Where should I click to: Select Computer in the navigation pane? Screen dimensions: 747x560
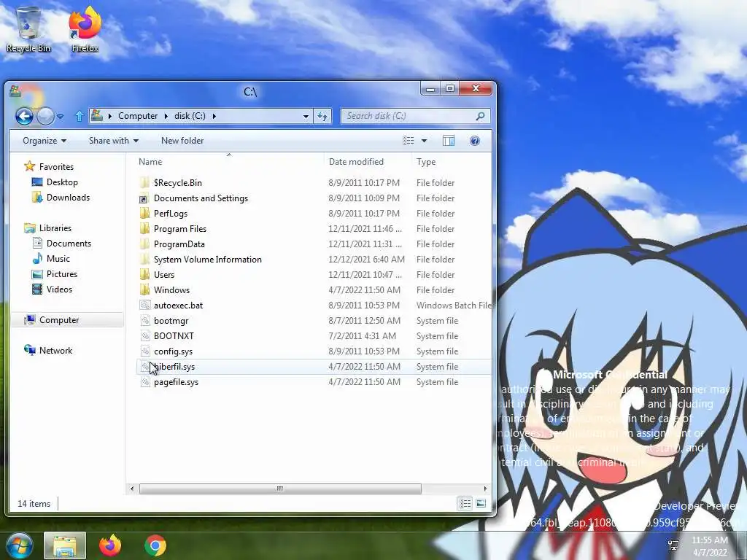[59, 320]
